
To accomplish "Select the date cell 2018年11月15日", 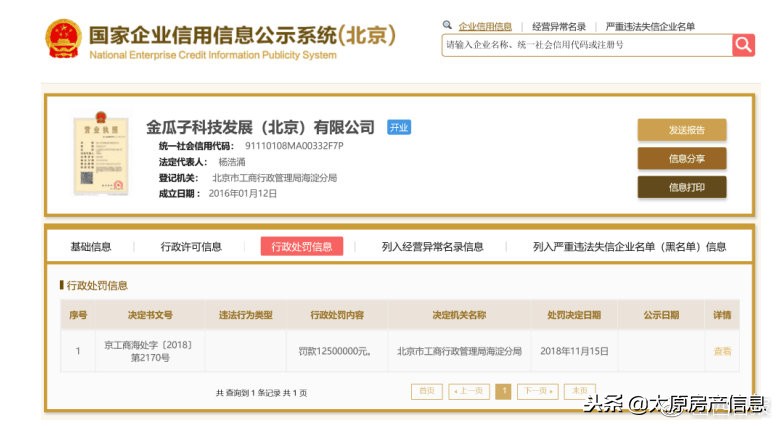I will [x=574, y=351].
